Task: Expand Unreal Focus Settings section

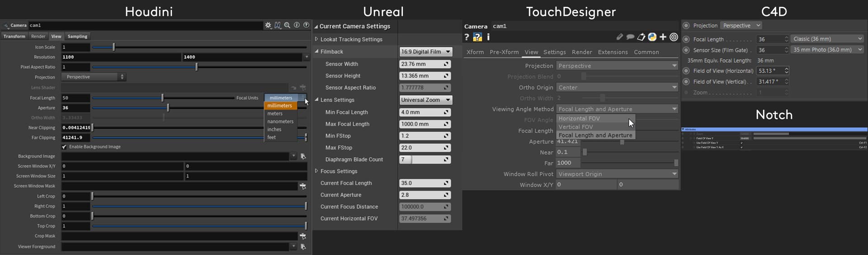Action: tap(316, 171)
